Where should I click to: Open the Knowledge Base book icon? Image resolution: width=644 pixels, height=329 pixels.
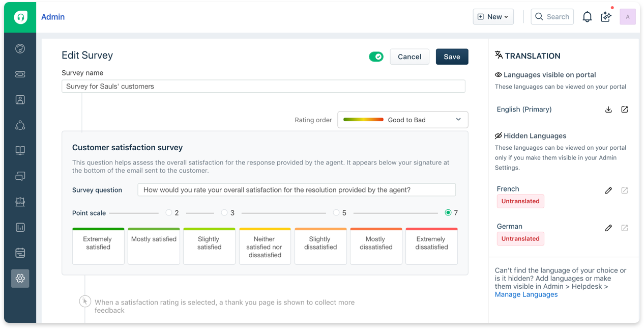coord(20,150)
